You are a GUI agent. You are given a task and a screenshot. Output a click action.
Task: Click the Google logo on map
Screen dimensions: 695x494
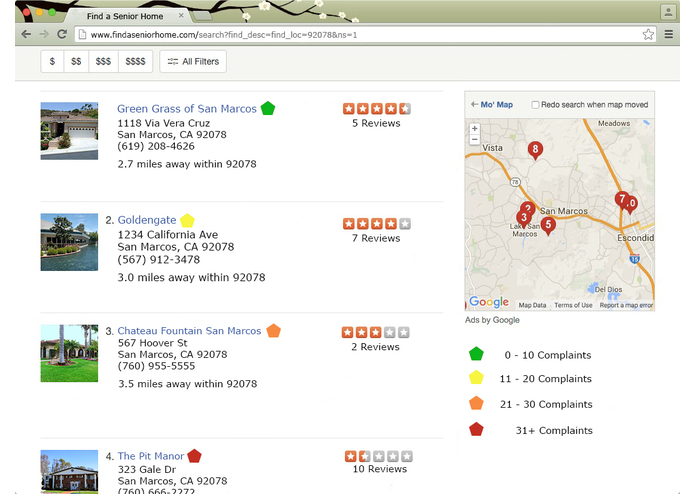(x=489, y=302)
